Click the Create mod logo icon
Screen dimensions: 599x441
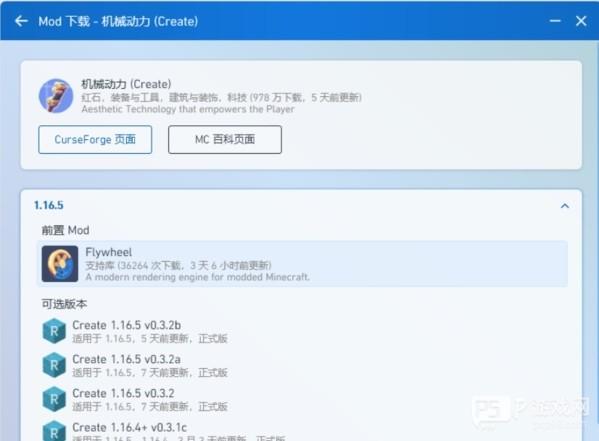(56, 96)
